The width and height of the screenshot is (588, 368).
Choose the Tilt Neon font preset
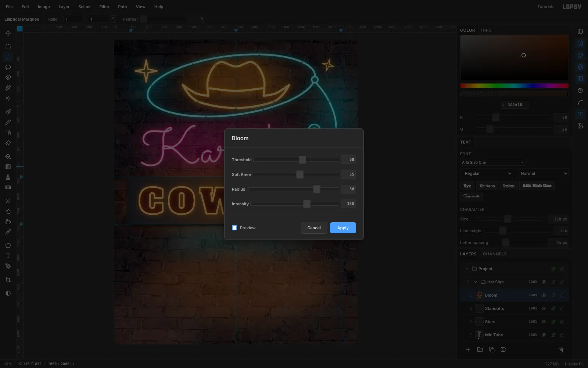(487, 186)
